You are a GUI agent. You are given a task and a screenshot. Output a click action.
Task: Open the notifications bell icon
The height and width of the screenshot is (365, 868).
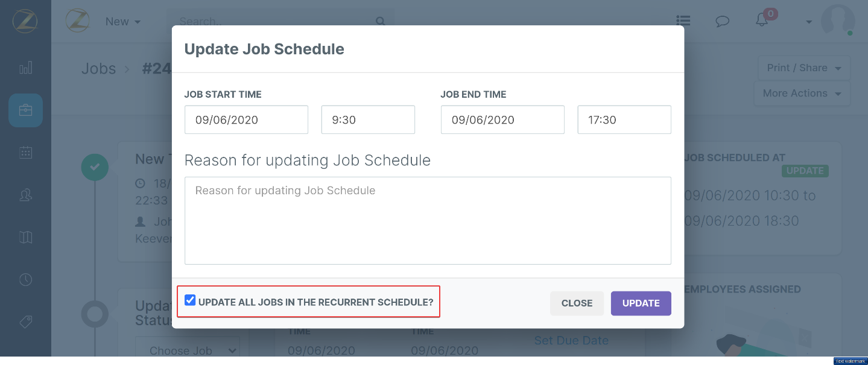762,21
